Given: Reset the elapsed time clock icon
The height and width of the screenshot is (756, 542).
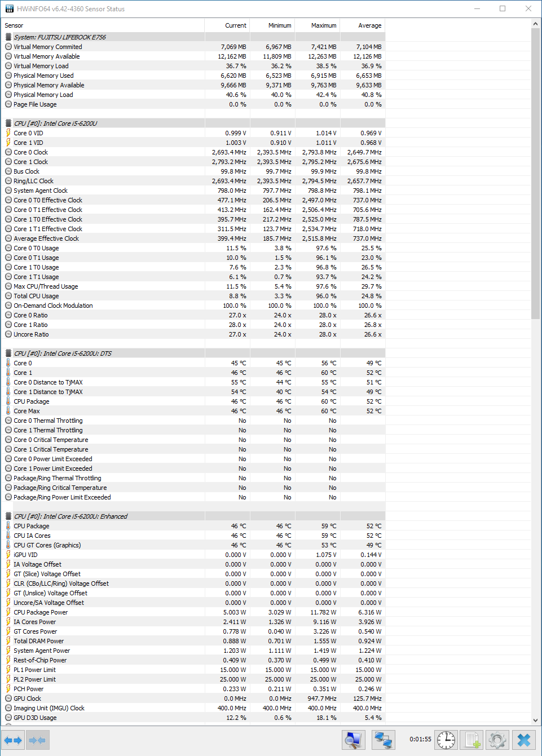Looking at the screenshot, I should [446, 740].
